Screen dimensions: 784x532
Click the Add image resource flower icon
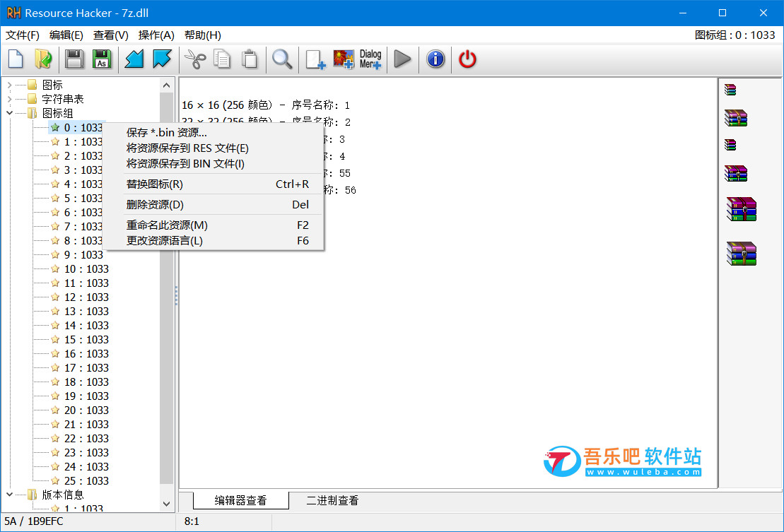(x=344, y=59)
